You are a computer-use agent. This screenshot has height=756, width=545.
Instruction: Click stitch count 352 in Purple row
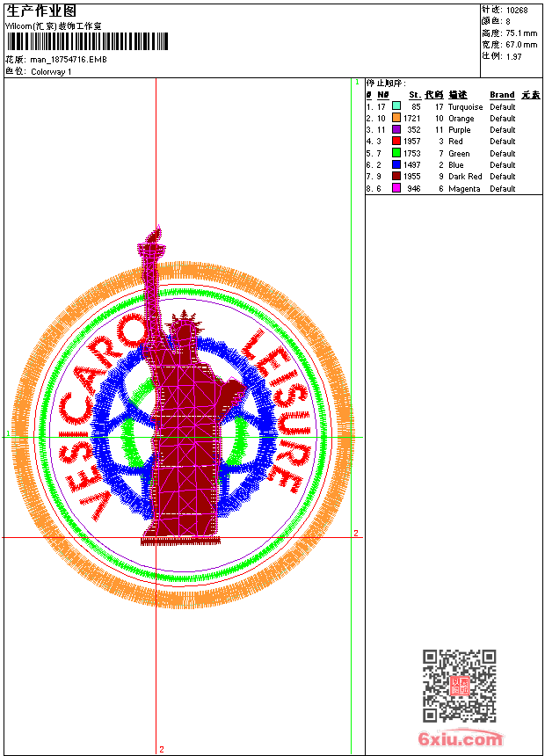pos(414,130)
